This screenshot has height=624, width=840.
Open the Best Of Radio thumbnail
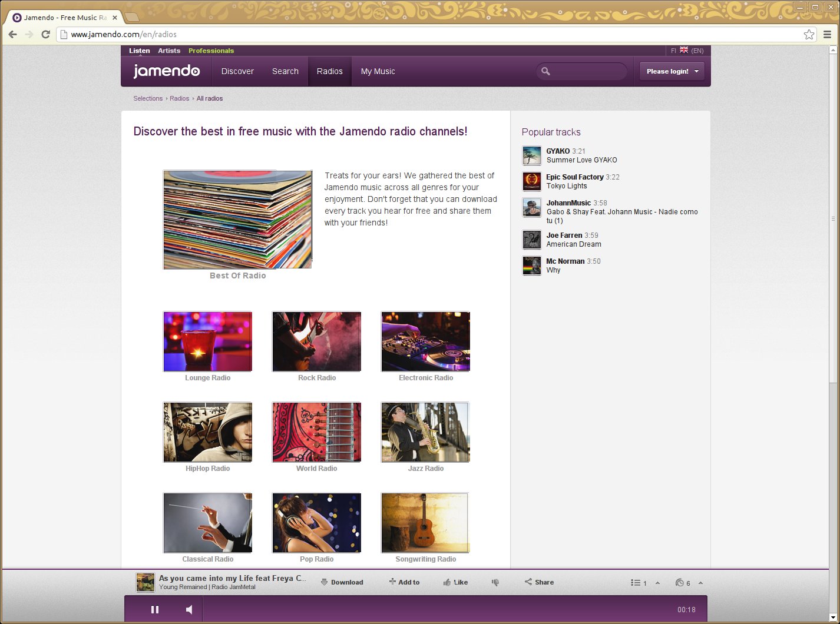click(x=237, y=220)
